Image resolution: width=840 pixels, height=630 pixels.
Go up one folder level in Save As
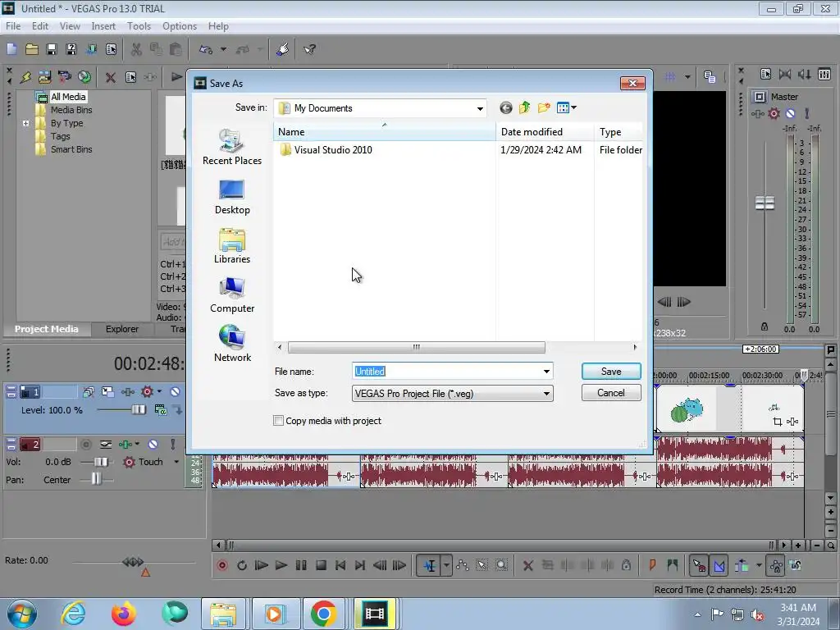524,108
